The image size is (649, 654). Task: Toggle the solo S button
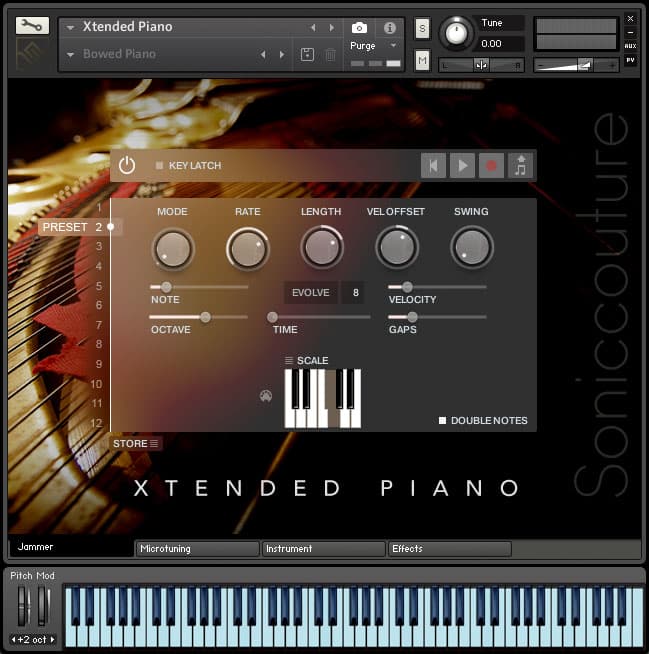(x=422, y=28)
